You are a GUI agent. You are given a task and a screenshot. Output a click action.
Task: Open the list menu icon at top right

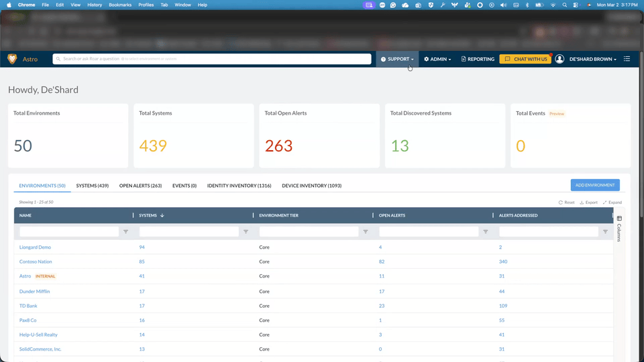coord(627,59)
